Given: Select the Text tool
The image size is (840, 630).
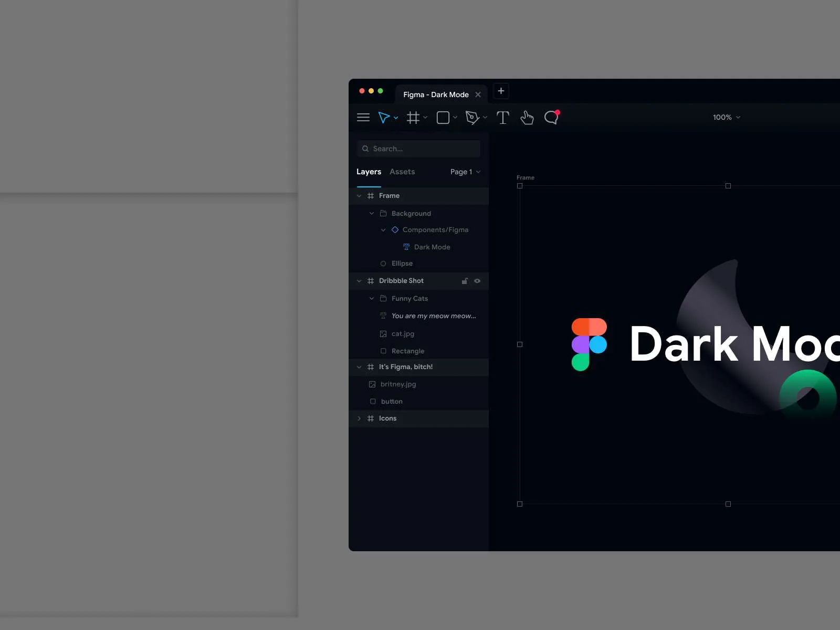Looking at the screenshot, I should click(502, 117).
